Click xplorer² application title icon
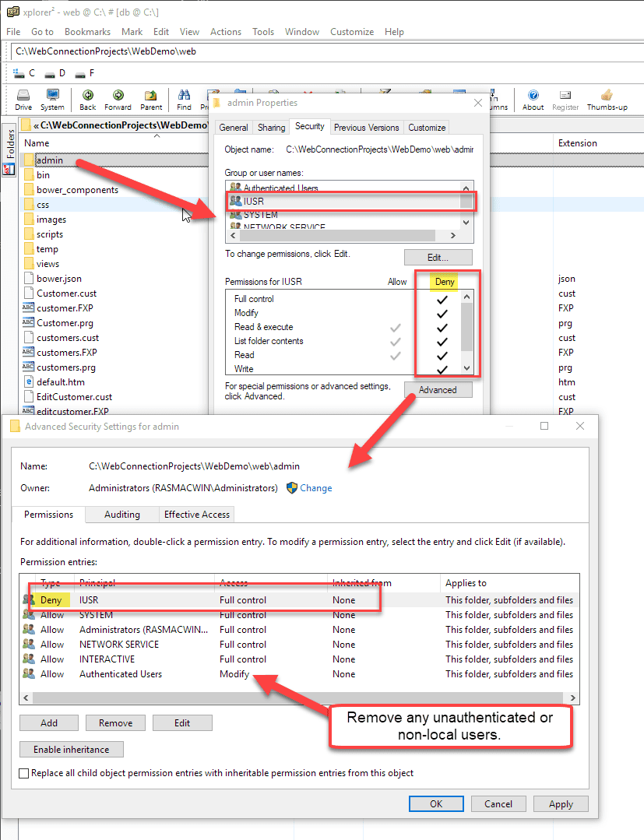 13,12
